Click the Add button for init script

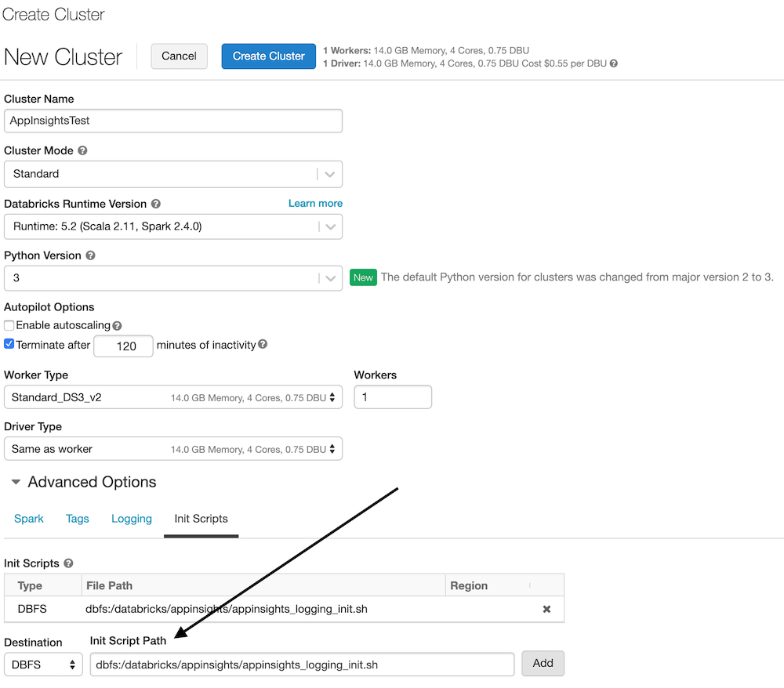(543, 664)
